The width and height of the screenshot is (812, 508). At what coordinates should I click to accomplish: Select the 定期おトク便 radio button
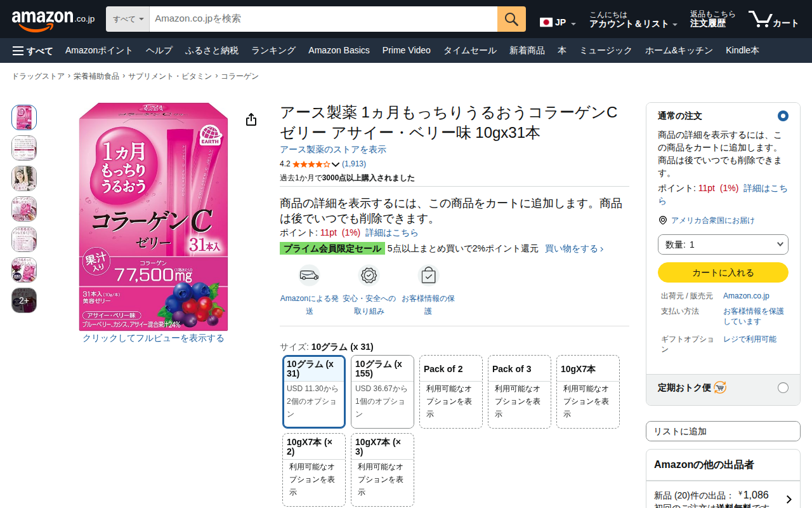783,387
